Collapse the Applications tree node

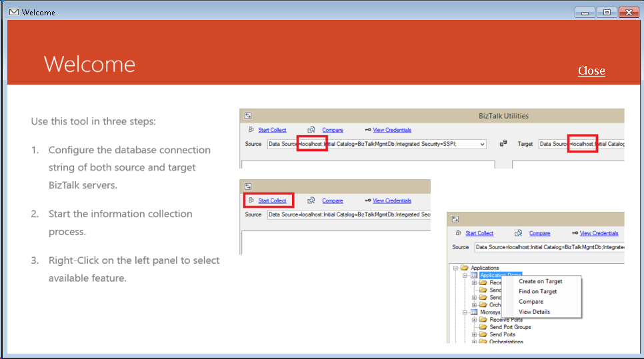[455, 268]
